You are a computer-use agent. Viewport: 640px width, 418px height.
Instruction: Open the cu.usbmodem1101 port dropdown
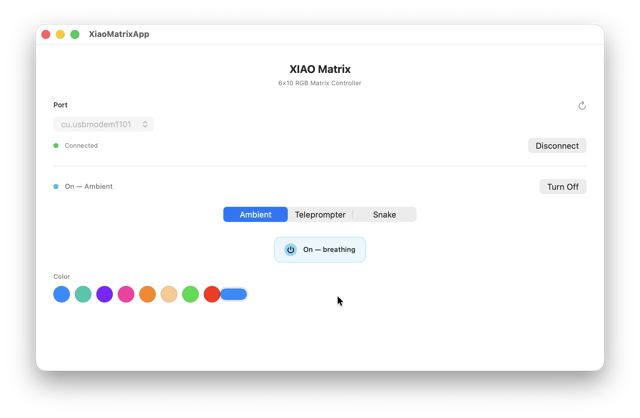[x=104, y=124]
